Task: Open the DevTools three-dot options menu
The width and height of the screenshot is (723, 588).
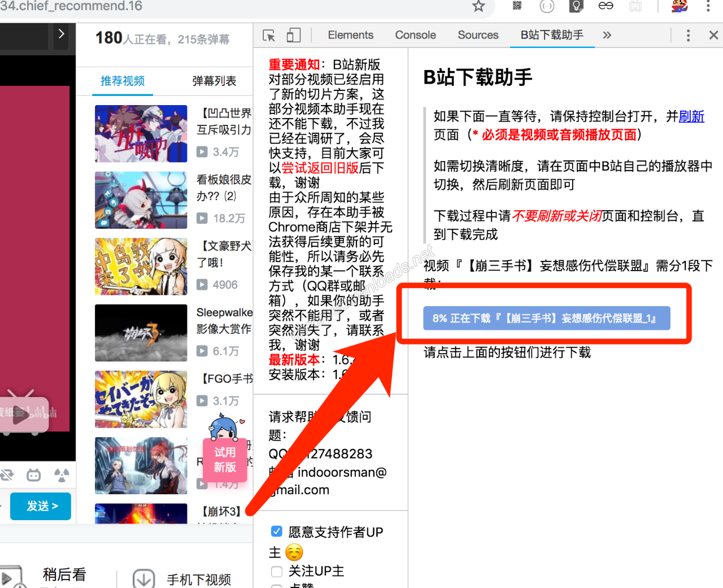Action: click(688, 36)
